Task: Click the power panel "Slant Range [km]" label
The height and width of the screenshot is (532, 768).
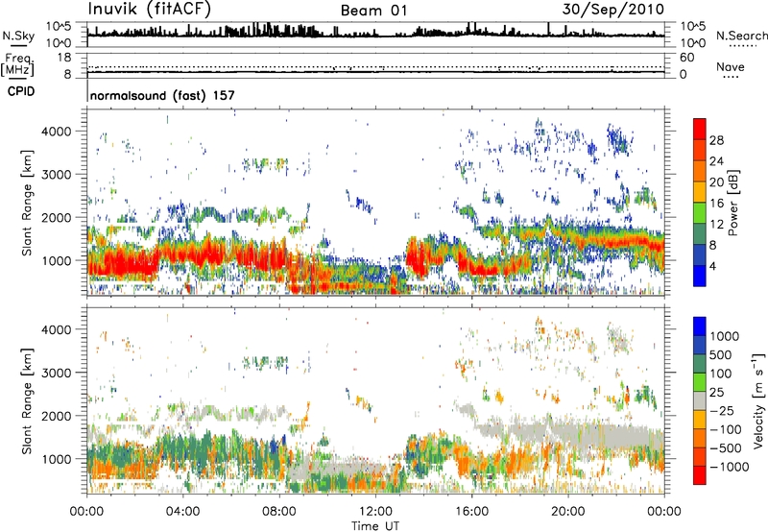Action: click(27, 203)
